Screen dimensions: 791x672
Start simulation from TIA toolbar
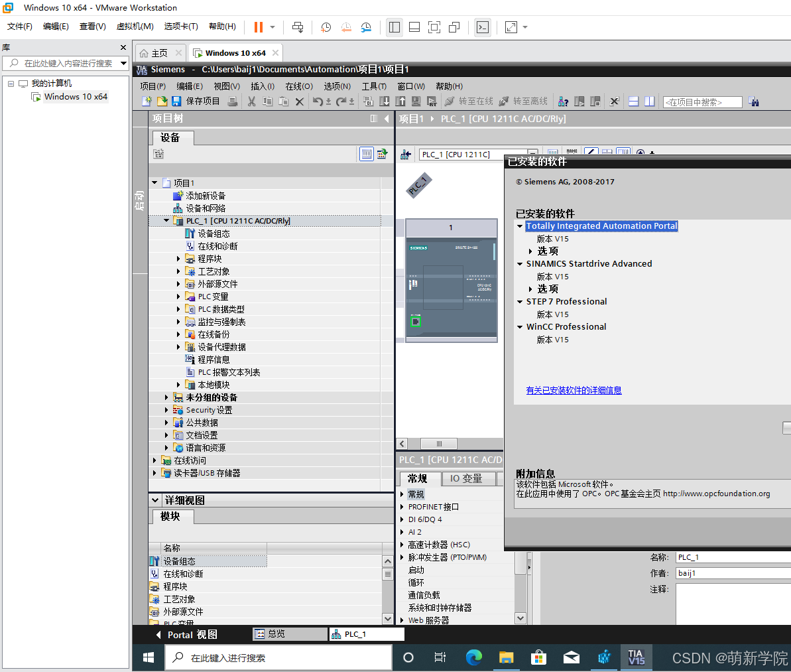pyautogui.click(x=416, y=101)
